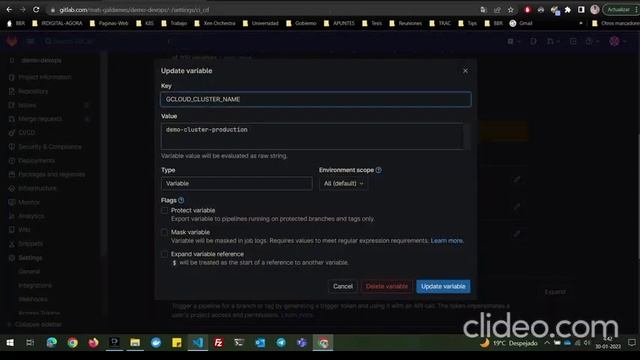Open Telegram from taskbar
Viewport: 640px width, 360px height.
pos(281,342)
